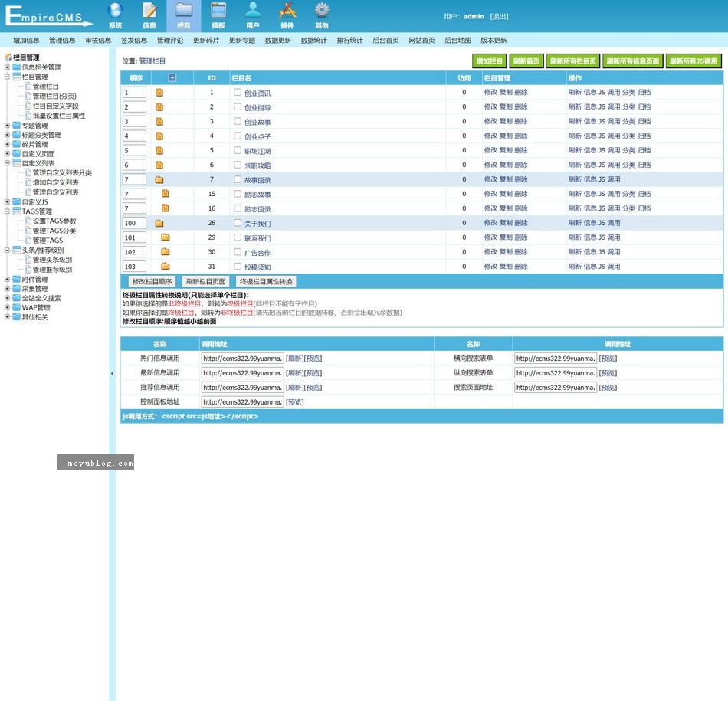Expand the 碎片管理 tree node
The width and height of the screenshot is (728, 701).
[x=7, y=144]
